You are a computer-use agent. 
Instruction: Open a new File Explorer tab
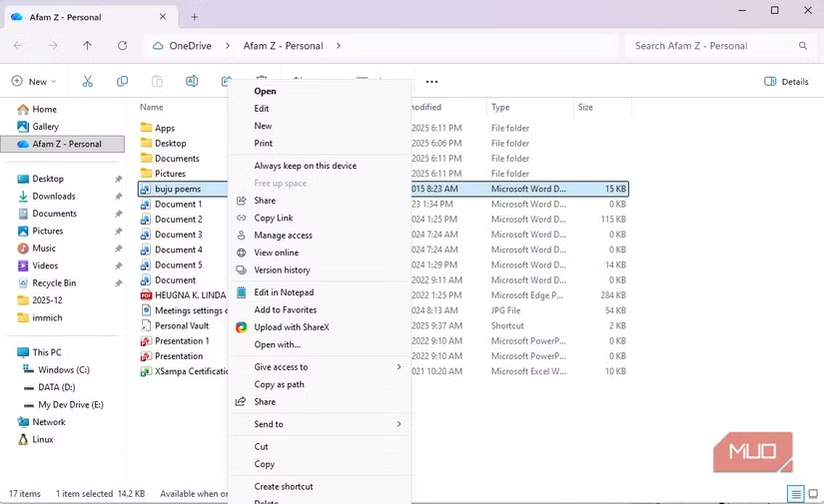195,17
